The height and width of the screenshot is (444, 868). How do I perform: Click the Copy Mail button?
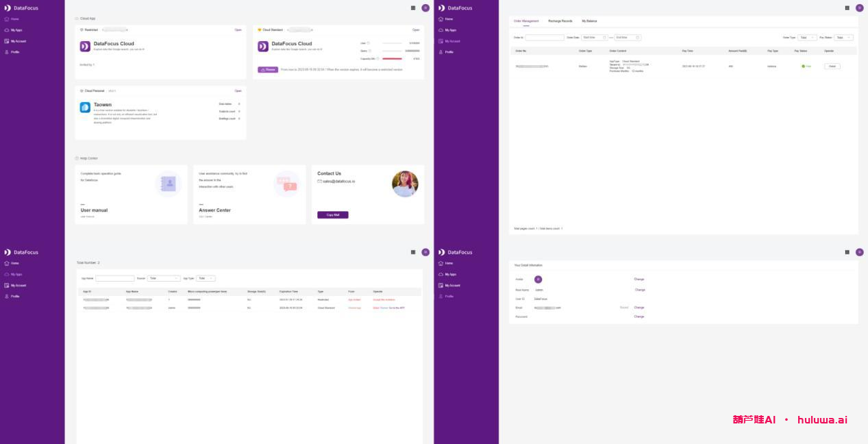click(332, 215)
